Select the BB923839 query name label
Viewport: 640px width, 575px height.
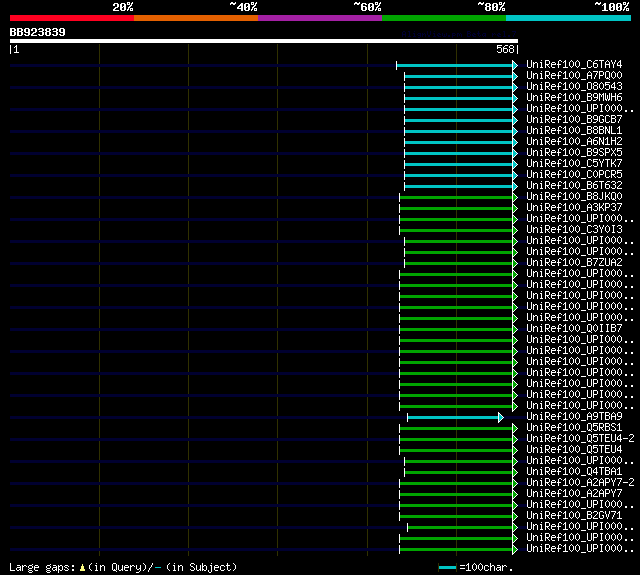(x=38, y=32)
